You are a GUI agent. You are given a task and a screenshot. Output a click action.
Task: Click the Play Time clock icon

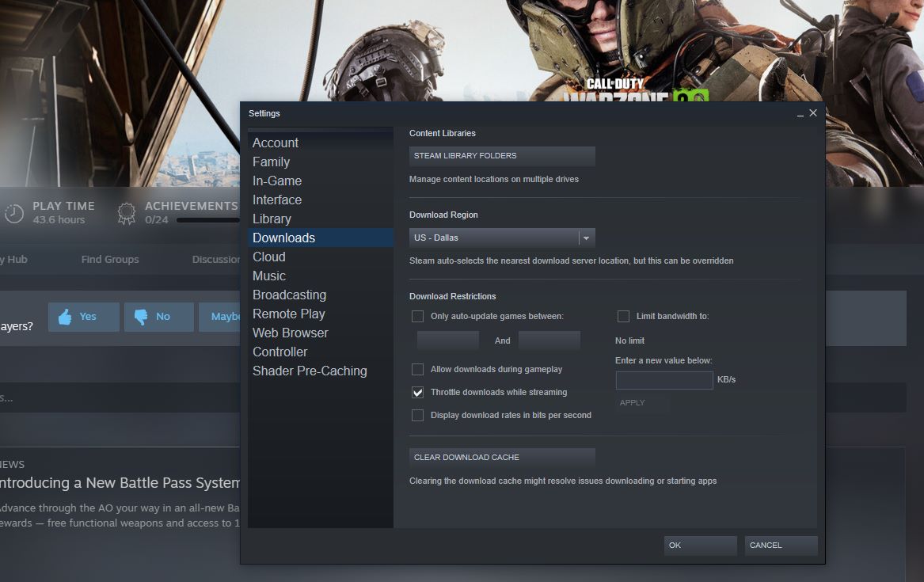pyautogui.click(x=13, y=213)
